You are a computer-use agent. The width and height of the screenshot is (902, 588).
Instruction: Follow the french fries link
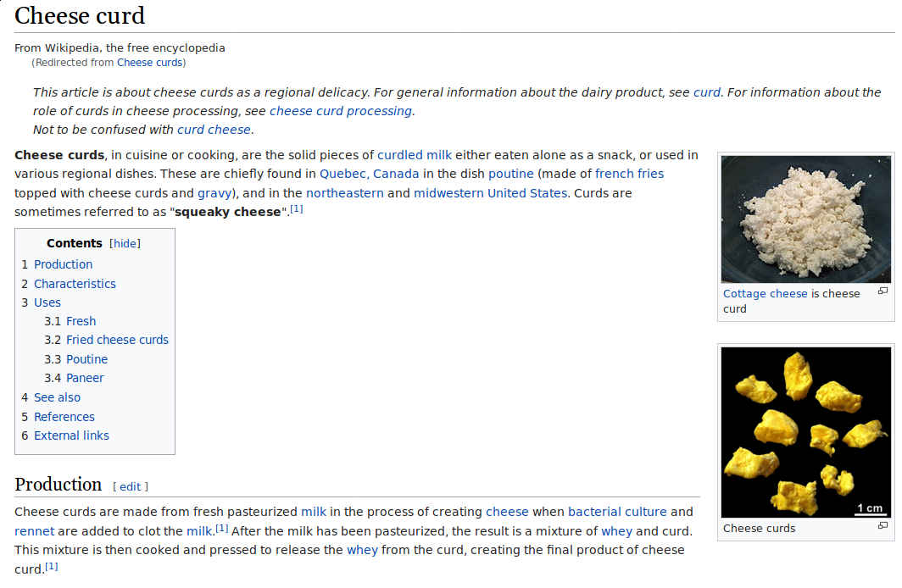629,175
